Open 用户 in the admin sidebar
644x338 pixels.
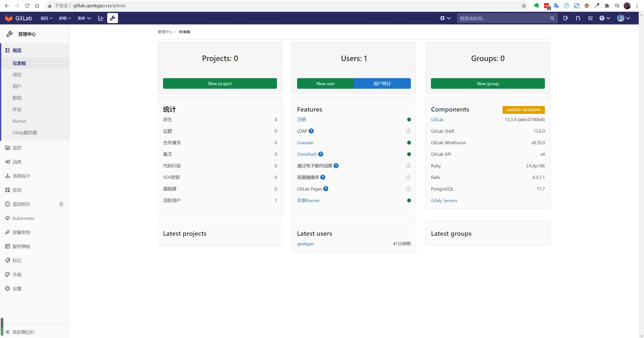[x=35, y=86]
